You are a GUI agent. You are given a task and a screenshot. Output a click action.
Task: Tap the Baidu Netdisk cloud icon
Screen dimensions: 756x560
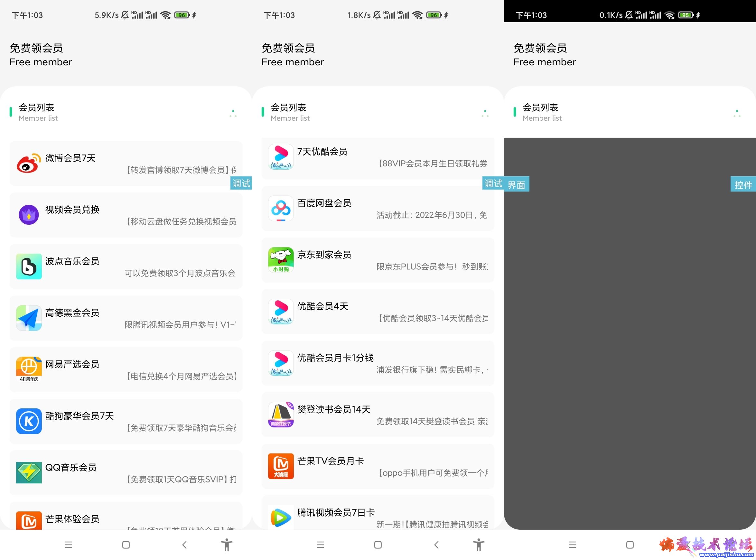point(281,209)
